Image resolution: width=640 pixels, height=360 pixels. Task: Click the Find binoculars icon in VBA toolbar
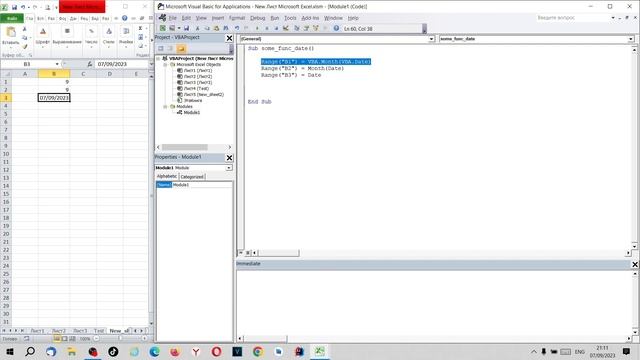pyautogui.click(x=226, y=28)
